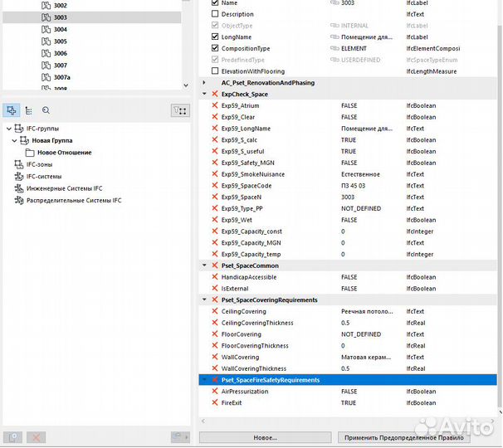Click the search magnifier icon
The image size is (503, 448).
click(x=46, y=110)
